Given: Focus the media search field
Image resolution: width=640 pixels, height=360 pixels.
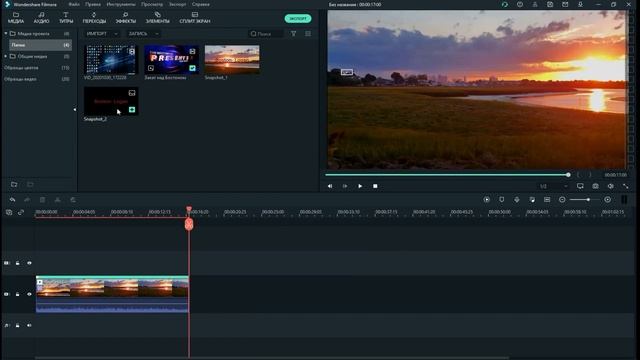Looking at the screenshot, I should (266, 34).
